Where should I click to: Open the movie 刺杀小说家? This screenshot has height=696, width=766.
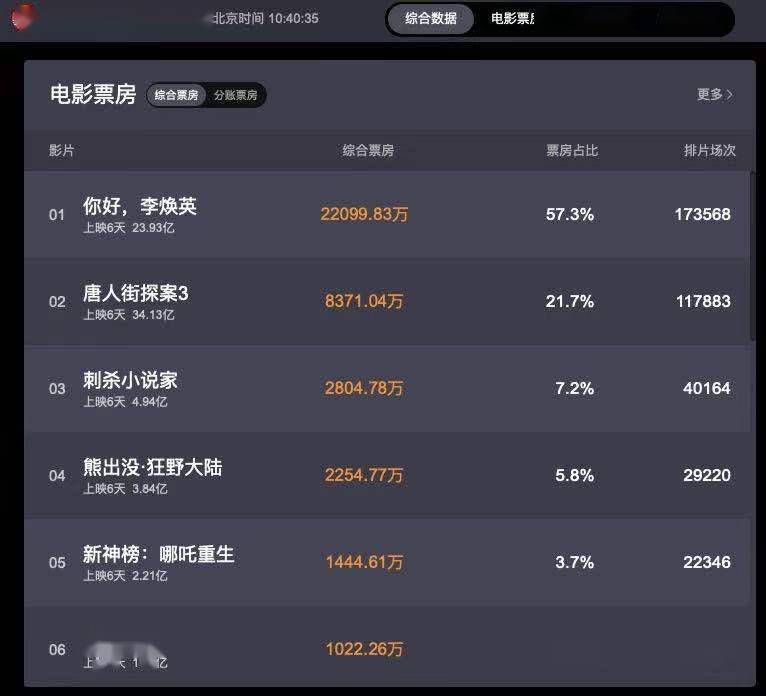[130, 380]
